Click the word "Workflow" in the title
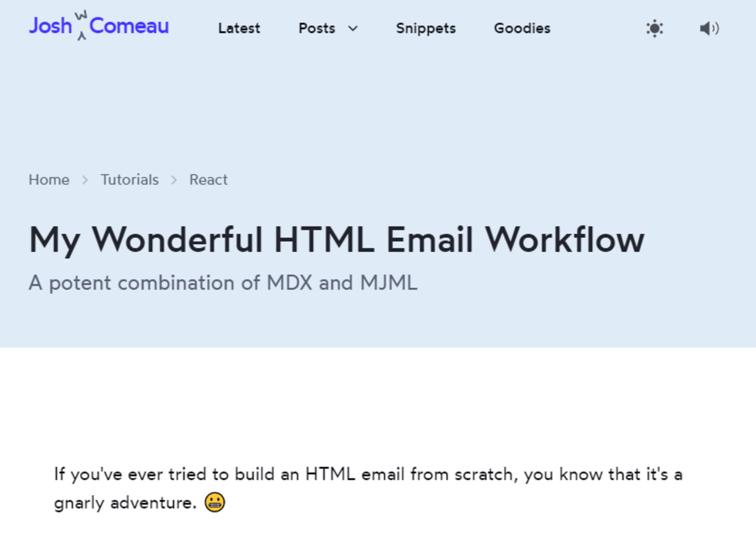This screenshot has width=756, height=535. pyautogui.click(x=564, y=240)
